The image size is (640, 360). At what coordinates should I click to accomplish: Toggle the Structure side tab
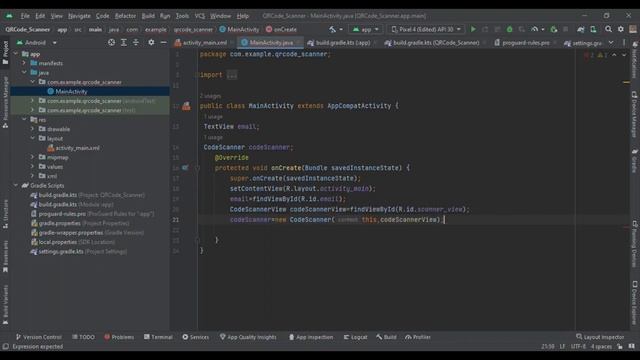5,214
